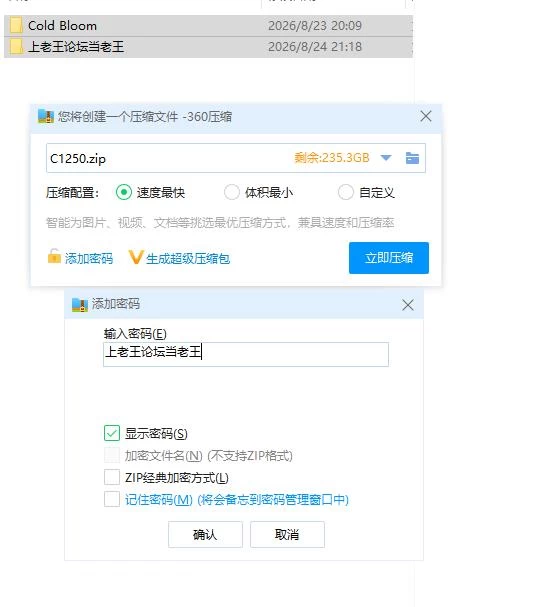This screenshot has height=607, width=540.
Task: Open the 添加密码 link
Action: (x=89, y=258)
